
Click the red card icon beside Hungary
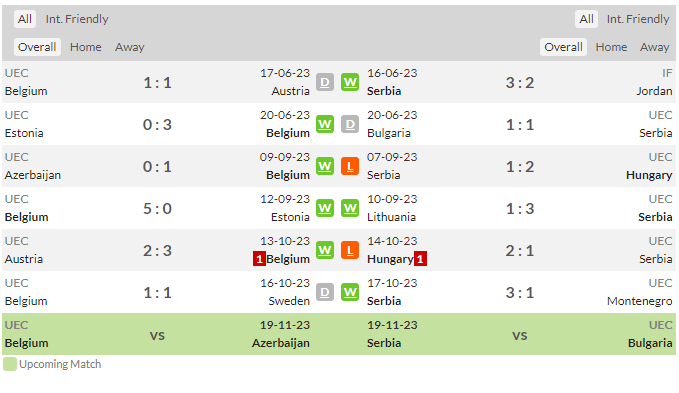420,259
